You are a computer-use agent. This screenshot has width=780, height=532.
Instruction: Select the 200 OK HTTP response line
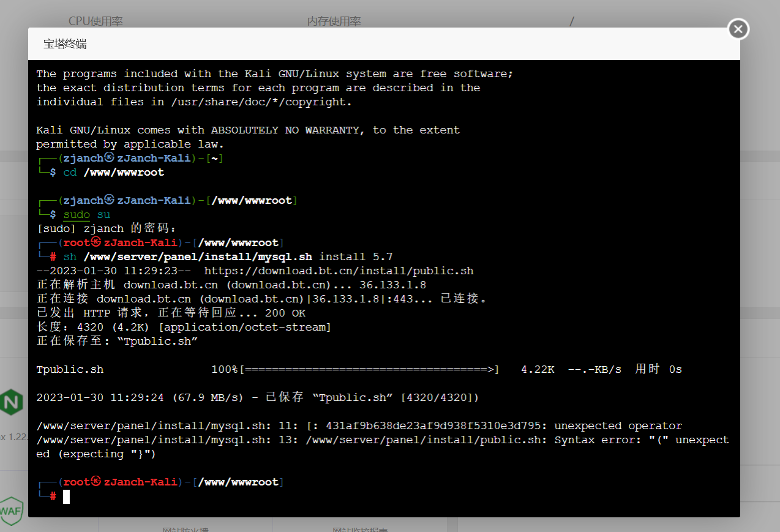click(x=171, y=313)
